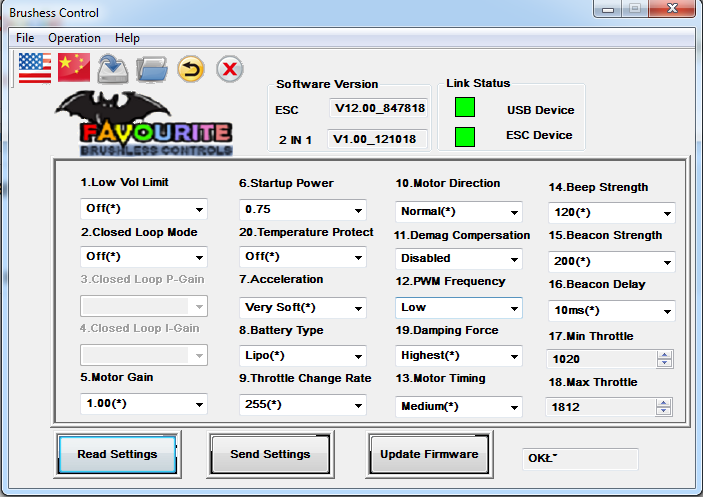Viewport: 703px width, 497px height.
Task: Click the green ESC Device status indicator
Action: point(465,137)
